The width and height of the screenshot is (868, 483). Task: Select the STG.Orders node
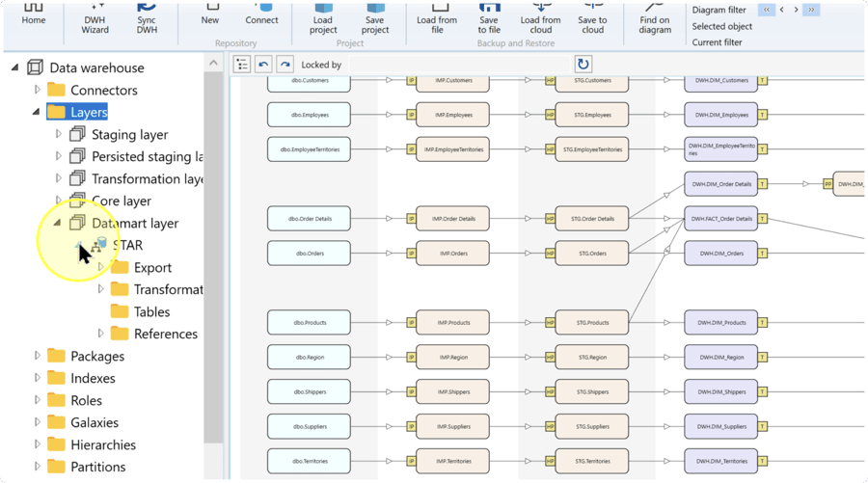point(592,254)
